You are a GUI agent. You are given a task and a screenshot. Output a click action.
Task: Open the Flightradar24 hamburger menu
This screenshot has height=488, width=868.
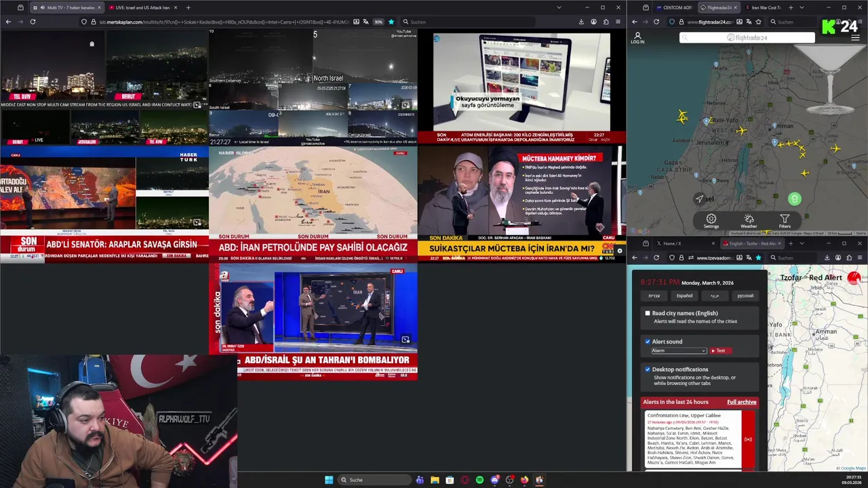[855, 38]
